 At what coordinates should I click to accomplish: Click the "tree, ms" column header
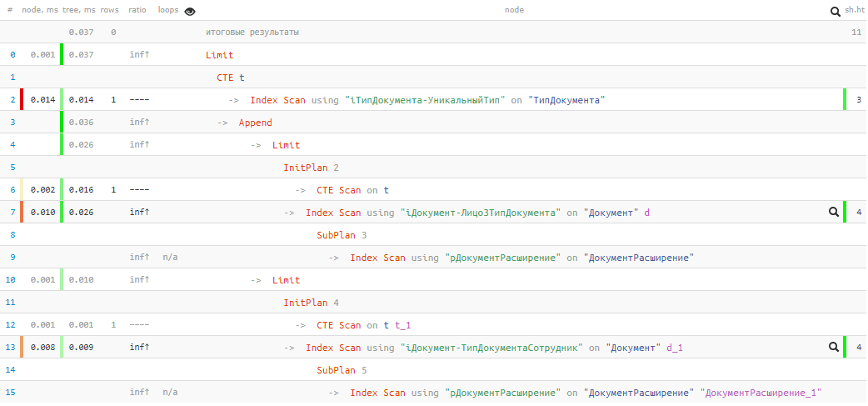click(x=81, y=10)
